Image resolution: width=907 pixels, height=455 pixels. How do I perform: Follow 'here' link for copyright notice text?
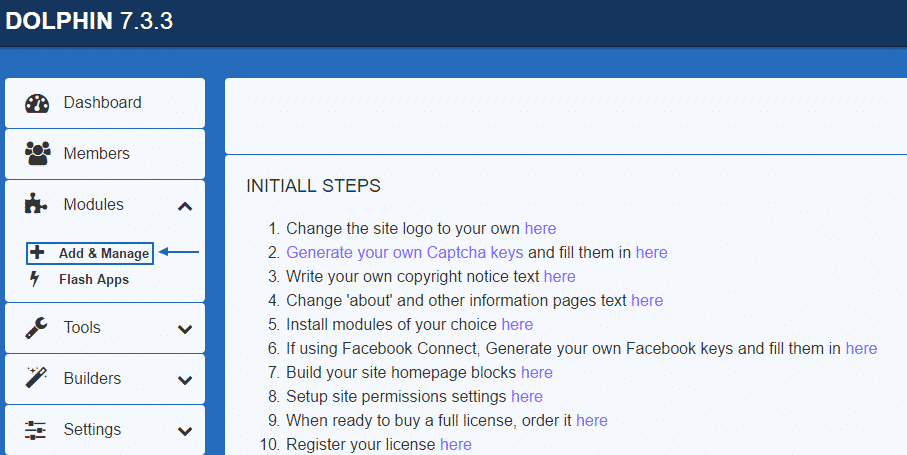pos(559,276)
